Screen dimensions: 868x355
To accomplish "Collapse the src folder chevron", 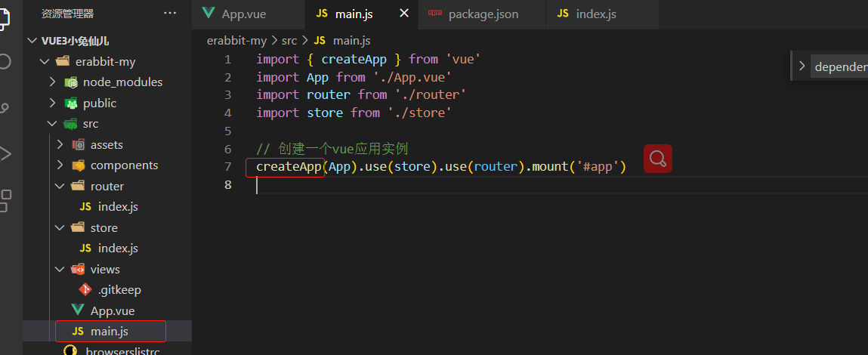I will pos(53,124).
